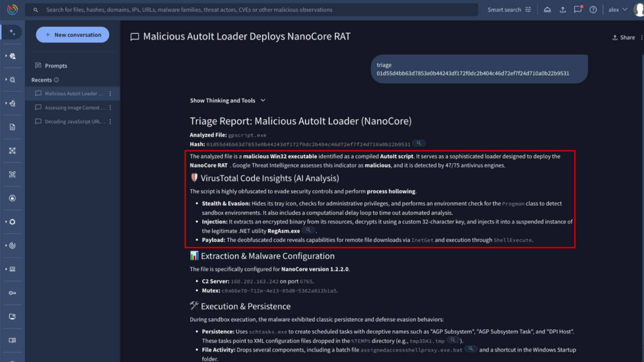This screenshot has width=644, height=362.
Task: Open the help question mark icon
Action: (593, 10)
